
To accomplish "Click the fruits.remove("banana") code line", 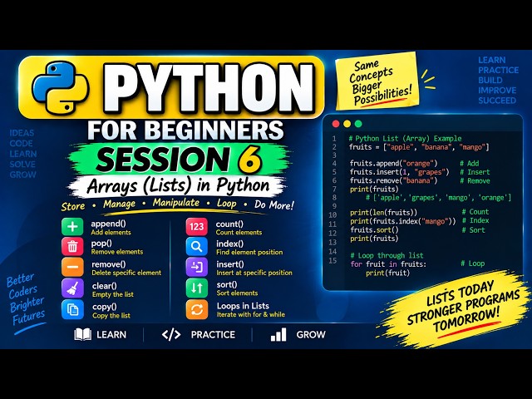I will click(x=393, y=180).
